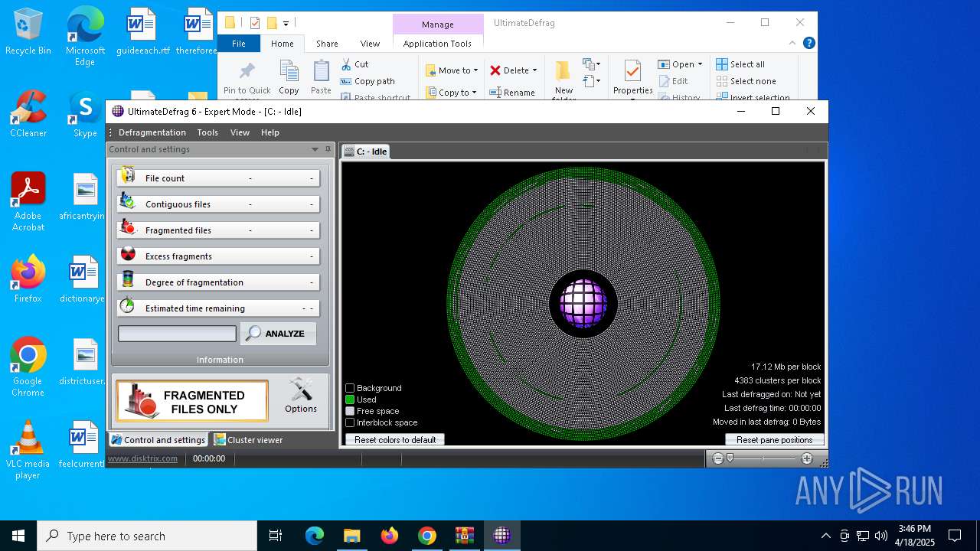Image resolution: width=980 pixels, height=551 pixels.
Task: Click the Background color legend box
Action: coord(350,388)
